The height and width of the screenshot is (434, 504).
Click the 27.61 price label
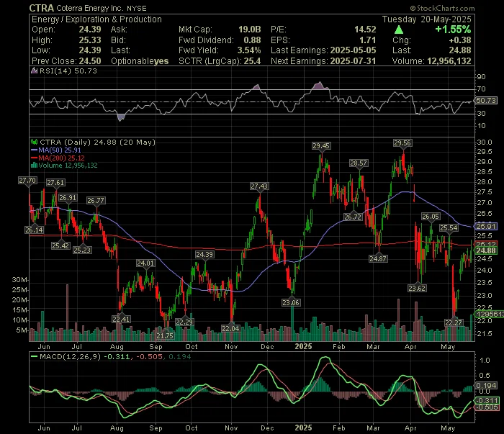point(55,183)
